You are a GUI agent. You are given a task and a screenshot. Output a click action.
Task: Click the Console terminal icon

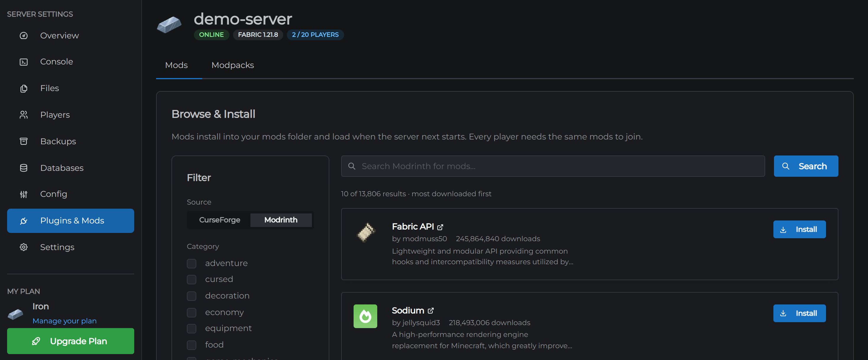pyautogui.click(x=24, y=62)
